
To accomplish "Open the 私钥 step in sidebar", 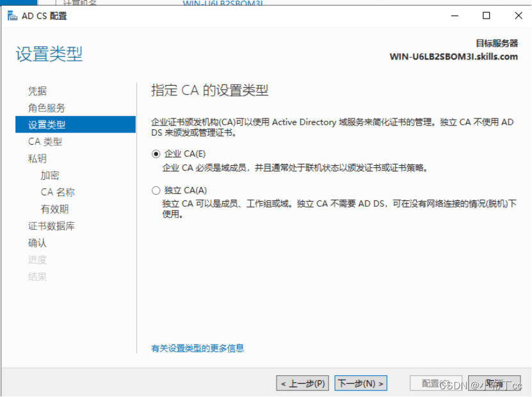I will pyautogui.click(x=37, y=158).
